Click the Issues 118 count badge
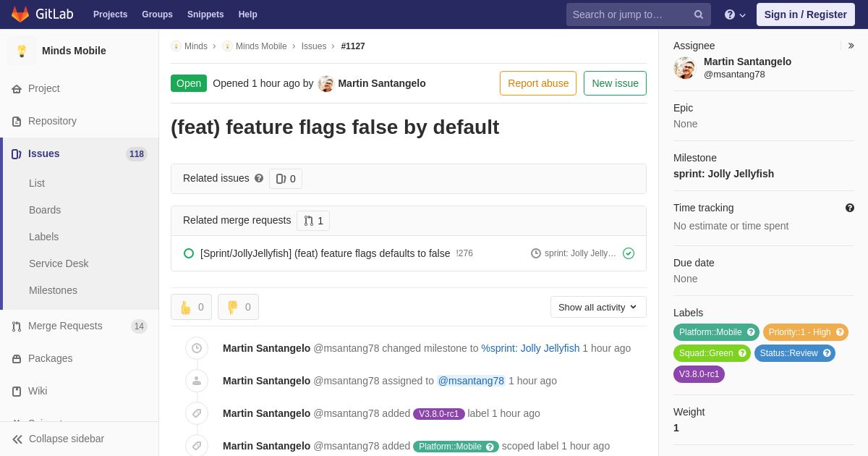 coord(137,154)
